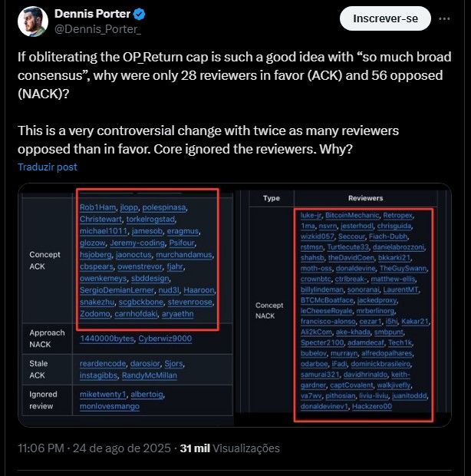
Task: Open Dennis Porter's profile avatar
Action: coord(33,21)
